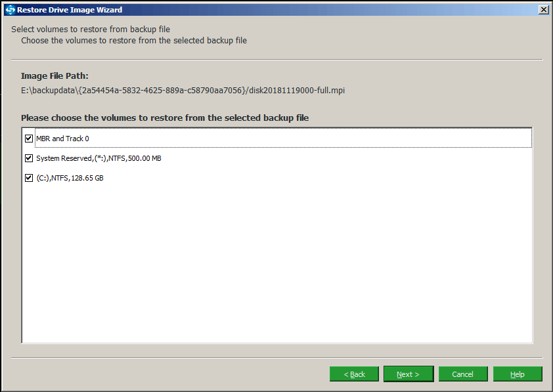The height and width of the screenshot is (392, 553).
Task: Proceed by pressing the Next button
Action: pyautogui.click(x=408, y=374)
